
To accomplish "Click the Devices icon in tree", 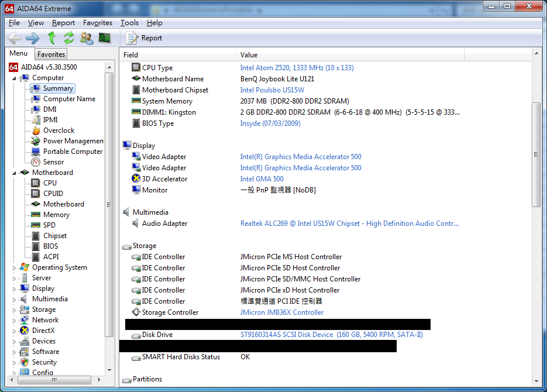I will click(x=25, y=341).
